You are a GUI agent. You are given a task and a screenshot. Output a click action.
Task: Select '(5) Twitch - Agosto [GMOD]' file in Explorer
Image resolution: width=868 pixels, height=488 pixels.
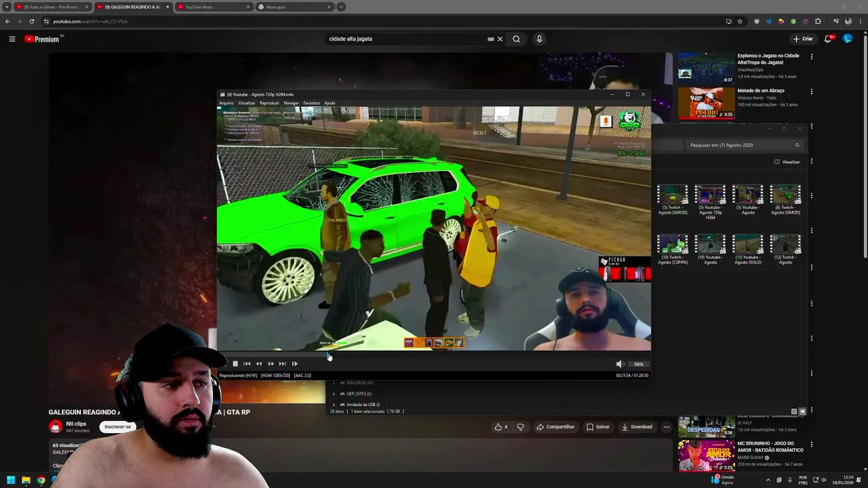pyautogui.click(x=673, y=200)
